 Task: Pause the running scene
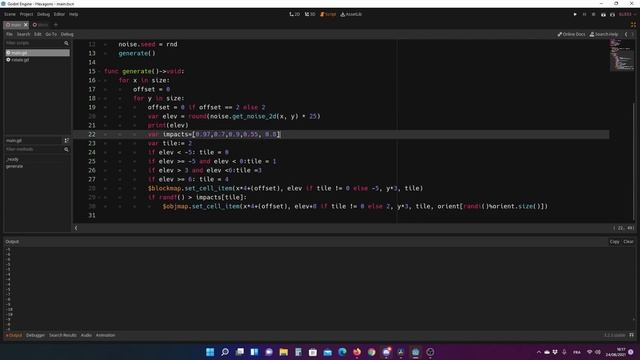[584, 14]
